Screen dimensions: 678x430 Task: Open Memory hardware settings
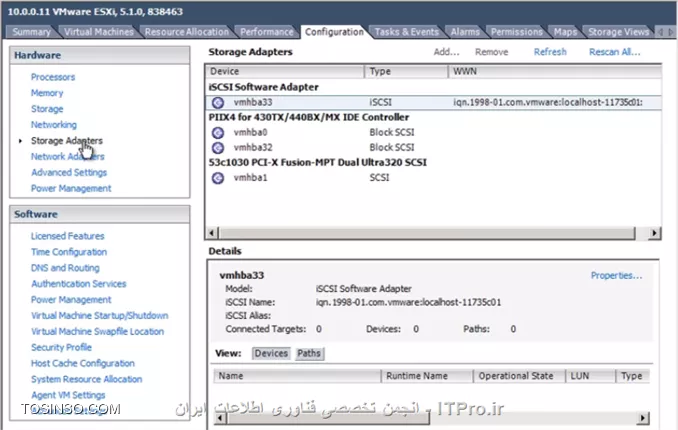click(x=47, y=93)
